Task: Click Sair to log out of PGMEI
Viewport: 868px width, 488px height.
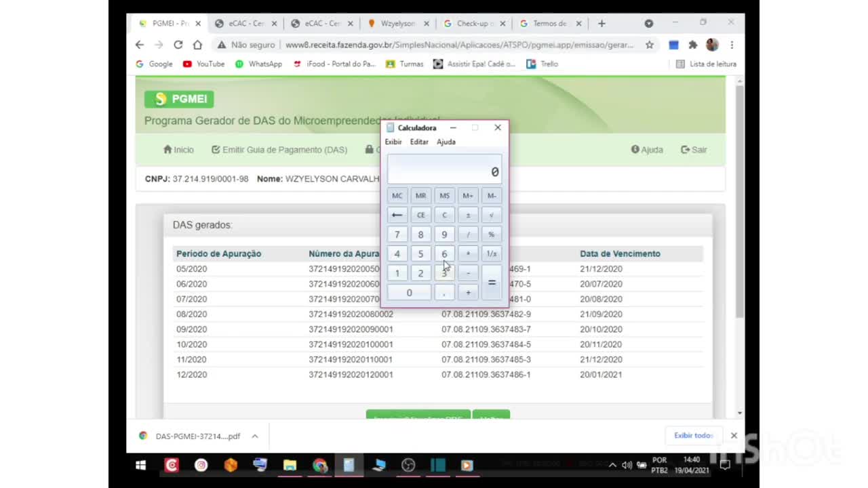Action: tap(694, 150)
